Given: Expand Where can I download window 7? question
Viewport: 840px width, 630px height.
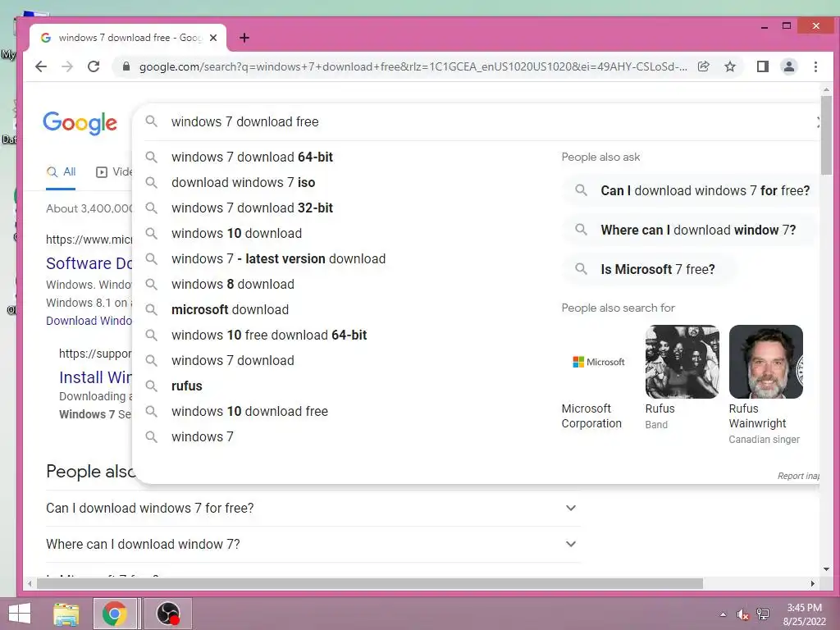Looking at the screenshot, I should 313,545.
